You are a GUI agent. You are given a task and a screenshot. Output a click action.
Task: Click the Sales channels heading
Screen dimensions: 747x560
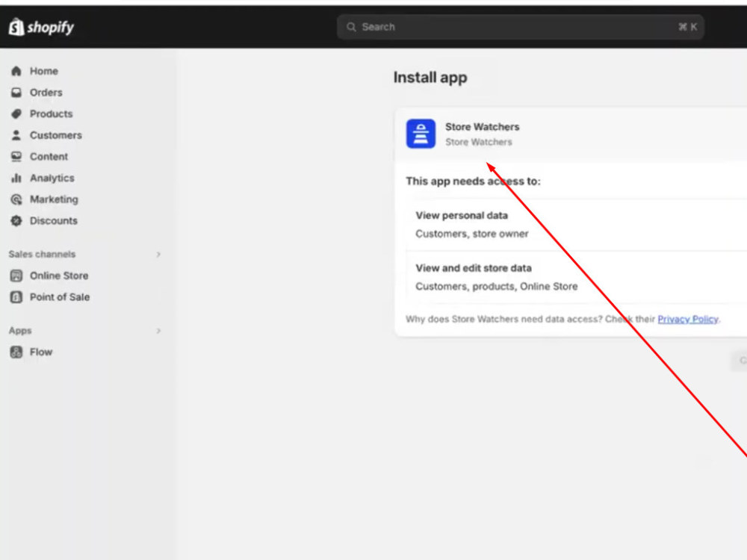42,255
